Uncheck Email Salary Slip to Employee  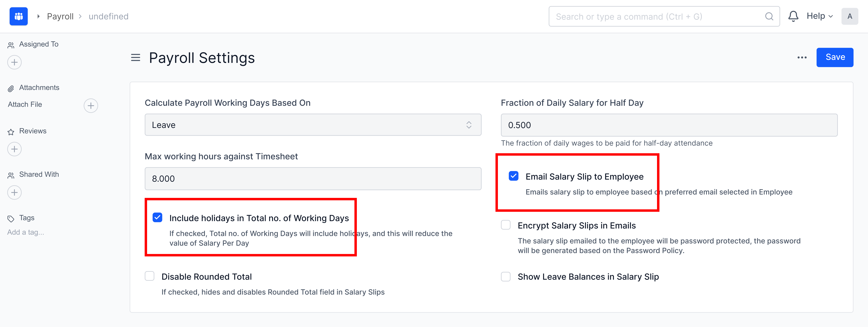514,176
